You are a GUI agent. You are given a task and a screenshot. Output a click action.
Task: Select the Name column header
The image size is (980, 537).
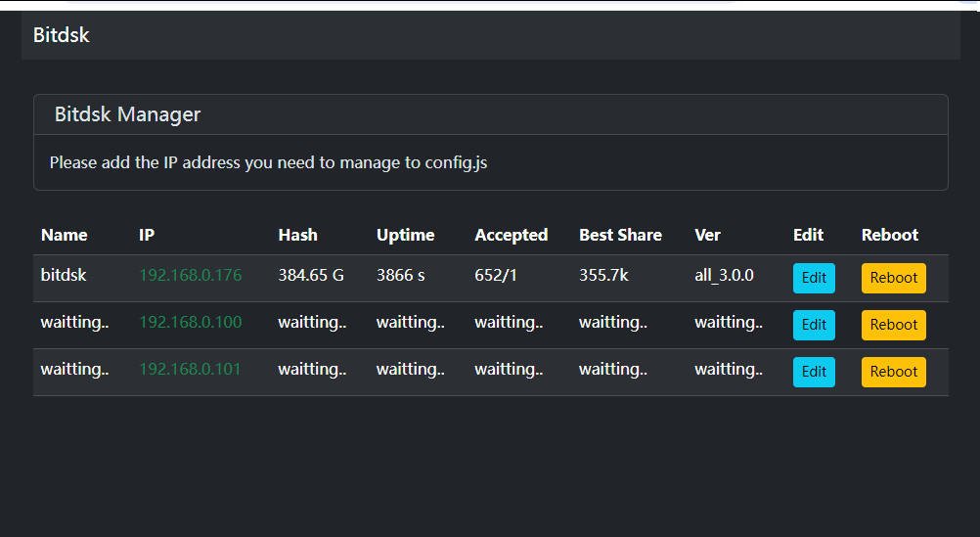click(64, 235)
